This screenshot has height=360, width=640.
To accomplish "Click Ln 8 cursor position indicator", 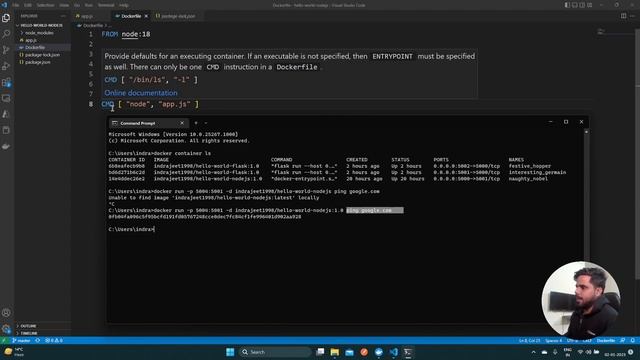I will click(x=529, y=340).
